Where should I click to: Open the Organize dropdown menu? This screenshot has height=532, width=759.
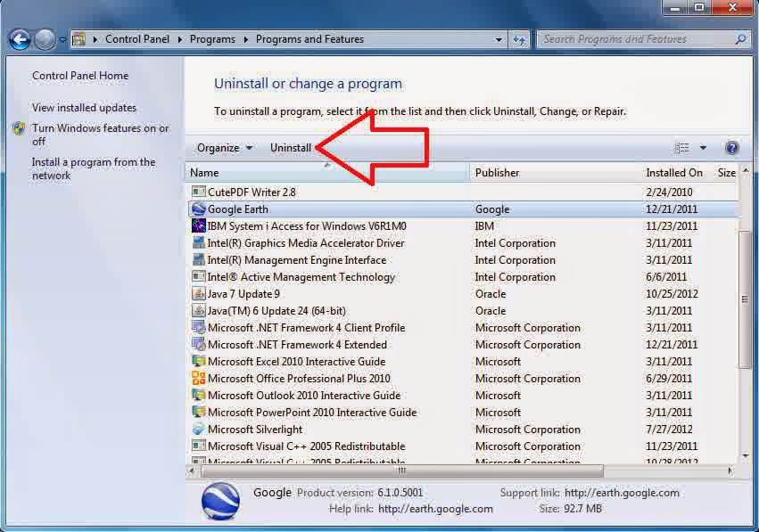coord(223,147)
